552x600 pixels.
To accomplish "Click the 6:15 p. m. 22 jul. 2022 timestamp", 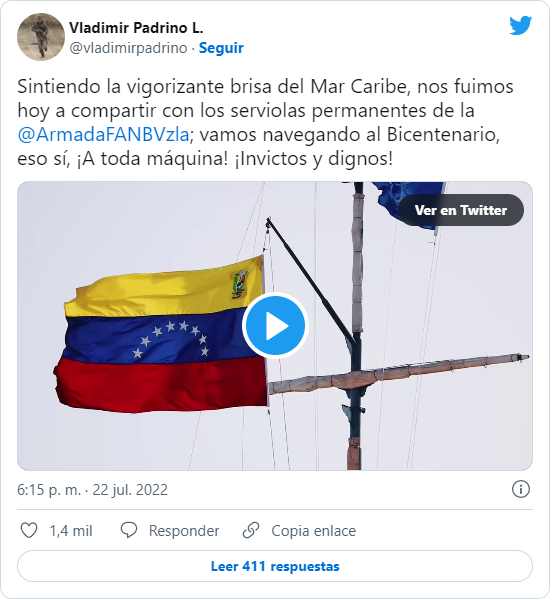I will pyautogui.click(x=92, y=490).
